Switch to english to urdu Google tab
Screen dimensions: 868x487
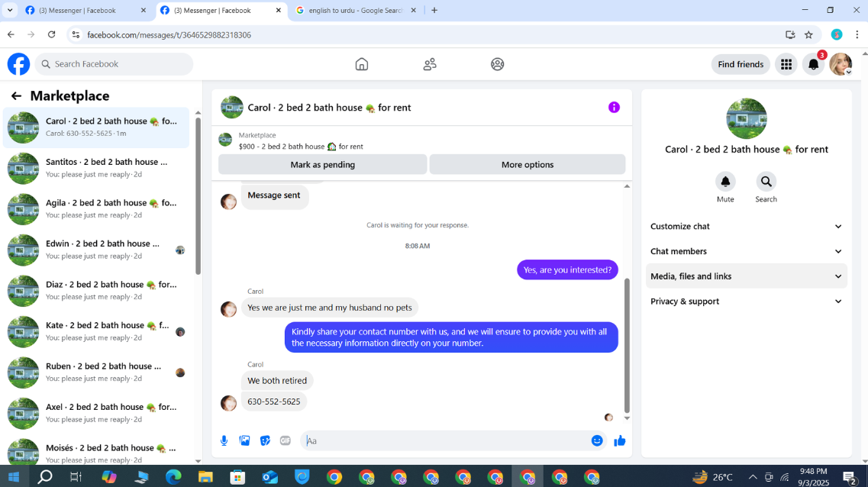(356, 11)
